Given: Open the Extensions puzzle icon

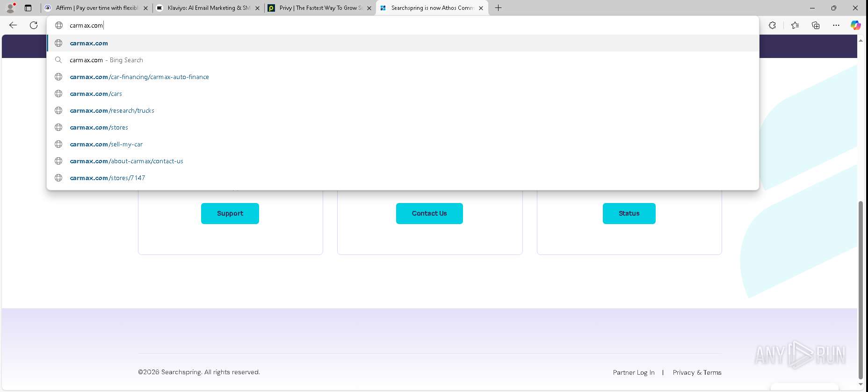Looking at the screenshot, I should 772,25.
